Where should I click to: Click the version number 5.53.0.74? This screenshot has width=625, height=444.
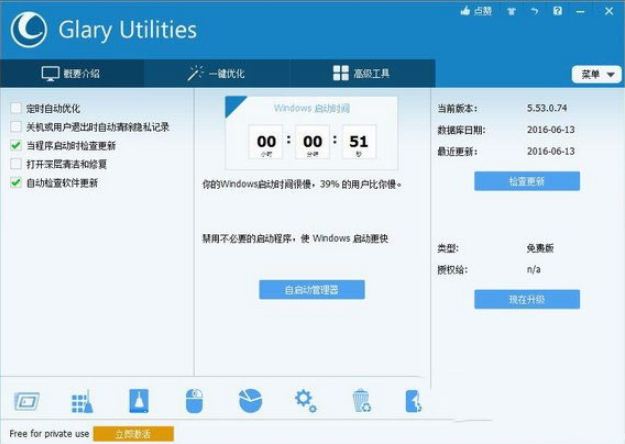click(547, 108)
